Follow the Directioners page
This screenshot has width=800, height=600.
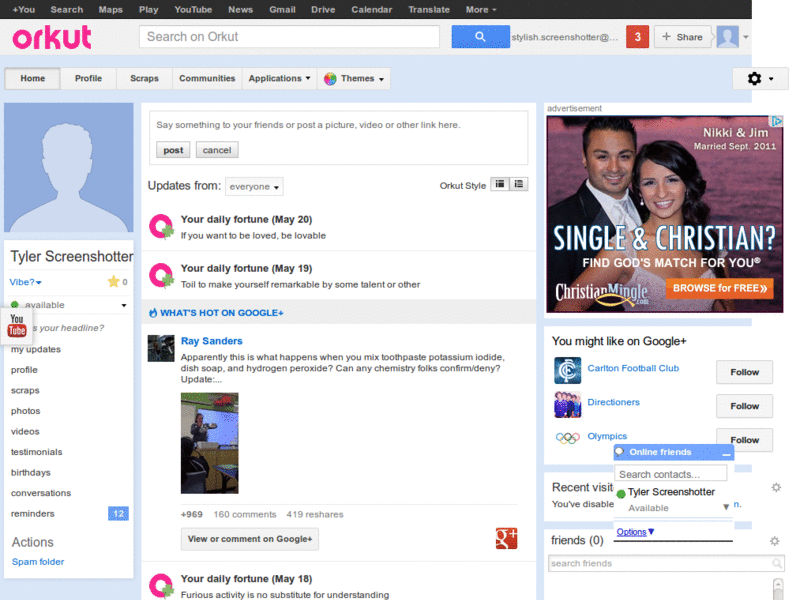pyautogui.click(x=744, y=406)
